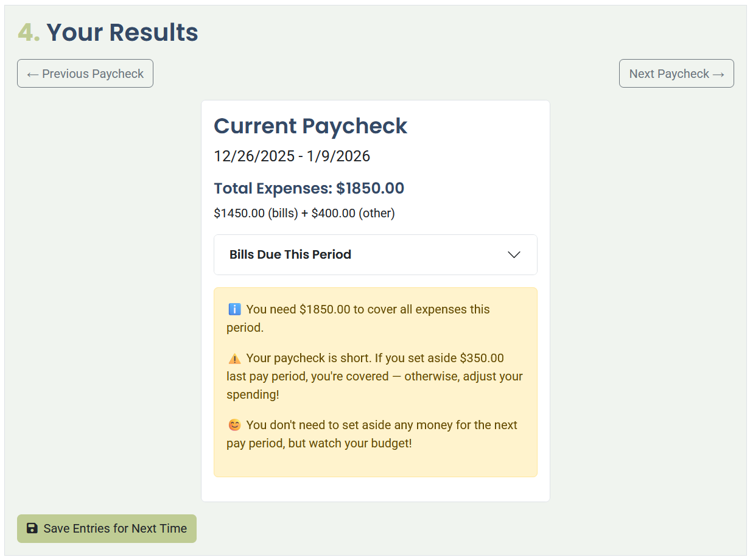Click the smiling face emoji icon
The height and width of the screenshot is (560, 750).
tap(235, 425)
